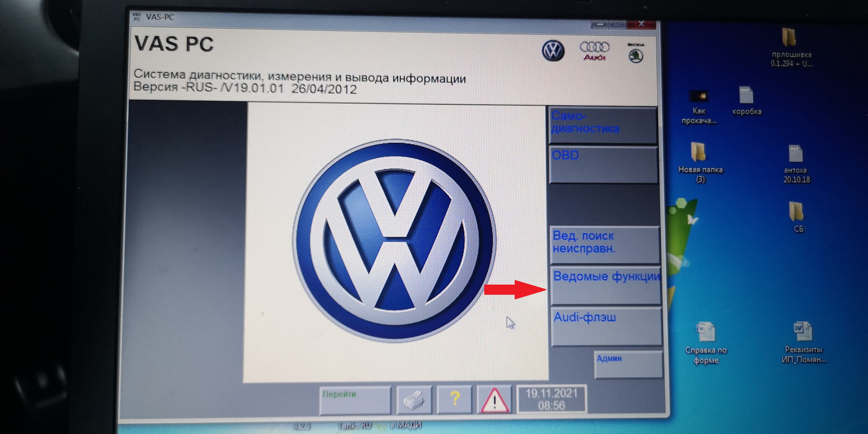Click the red warning triangle icon
Viewport: 868px width, 434px height.
494,400
